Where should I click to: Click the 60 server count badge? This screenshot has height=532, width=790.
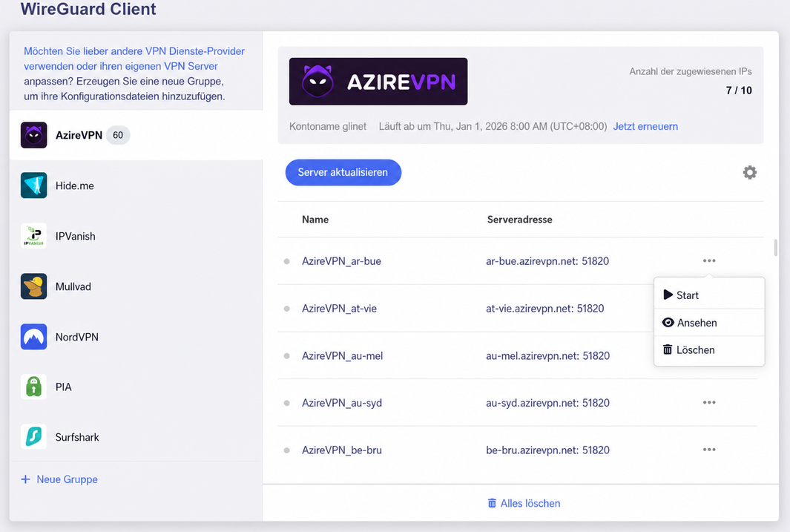click(118, 135)
